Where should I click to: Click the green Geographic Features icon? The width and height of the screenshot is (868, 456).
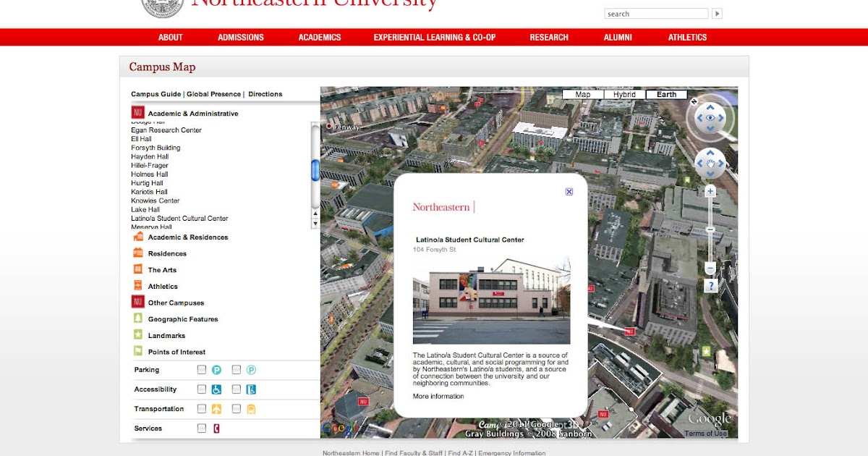coord(137,318)
